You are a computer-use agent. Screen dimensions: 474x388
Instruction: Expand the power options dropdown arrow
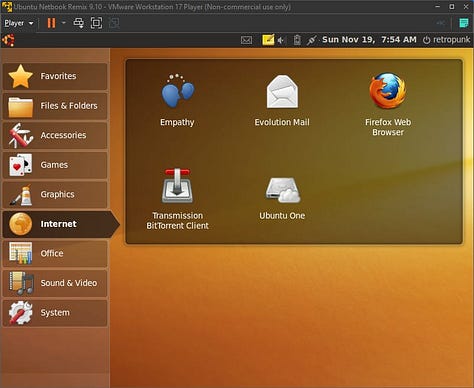64,23
